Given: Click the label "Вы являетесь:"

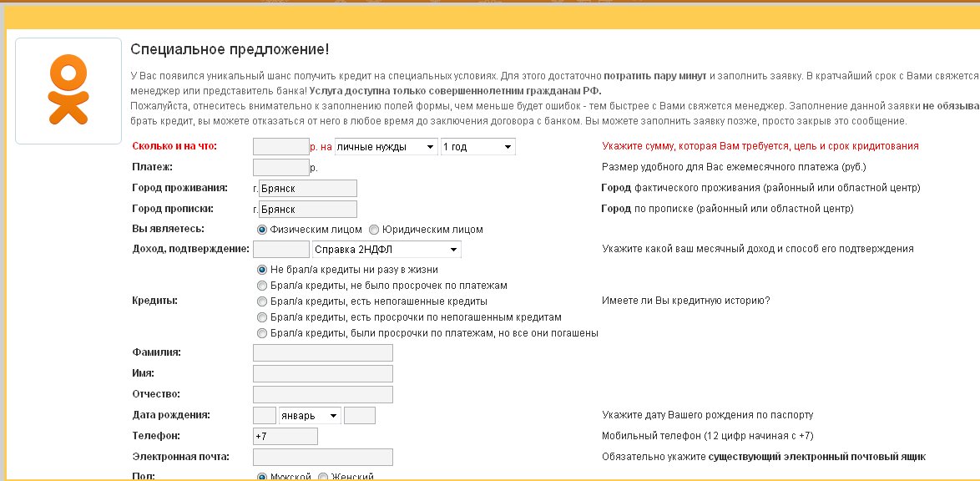Looking at the screenshot, I should tap(168, 229).
